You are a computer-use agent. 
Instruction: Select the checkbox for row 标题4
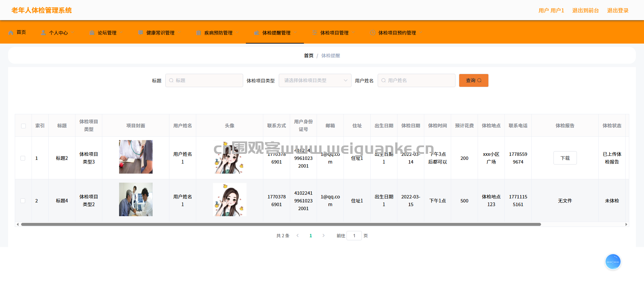tap(23, 201)
